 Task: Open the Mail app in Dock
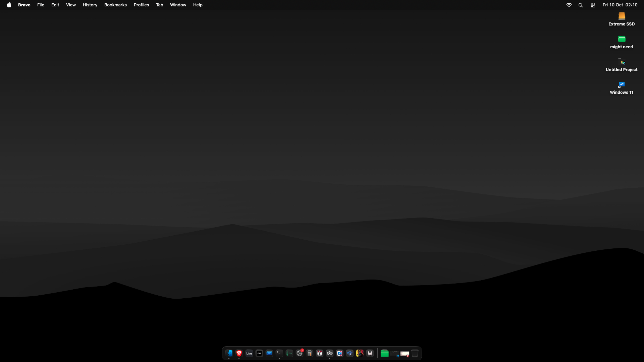269,353
